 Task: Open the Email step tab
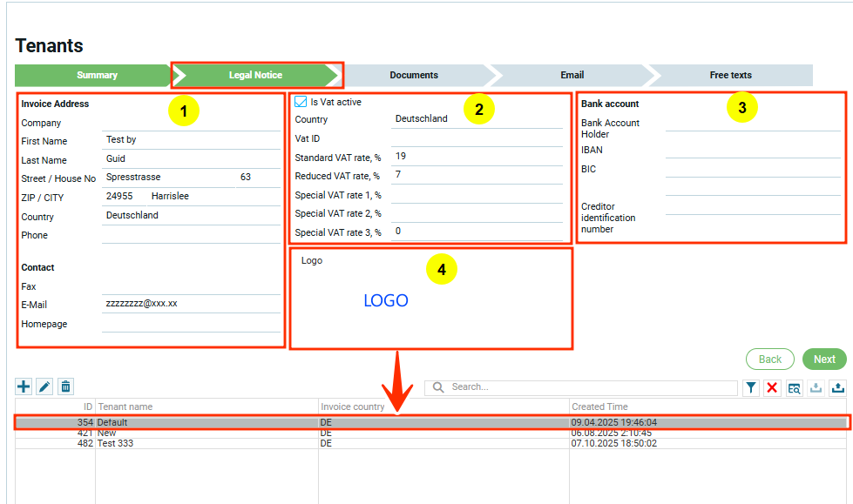[572, 75]
